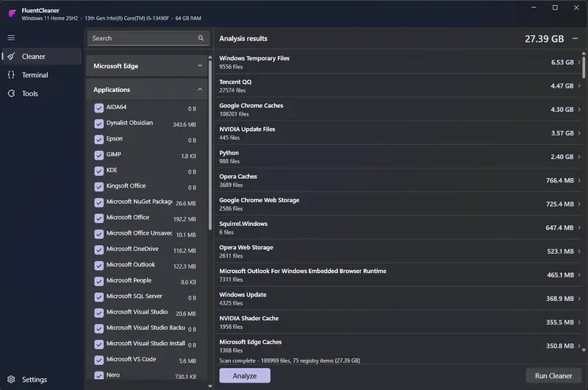Screen dimensions: 588x390
Task: Click the Microsoft Office list entry
Action: click(x=147, y=218)
